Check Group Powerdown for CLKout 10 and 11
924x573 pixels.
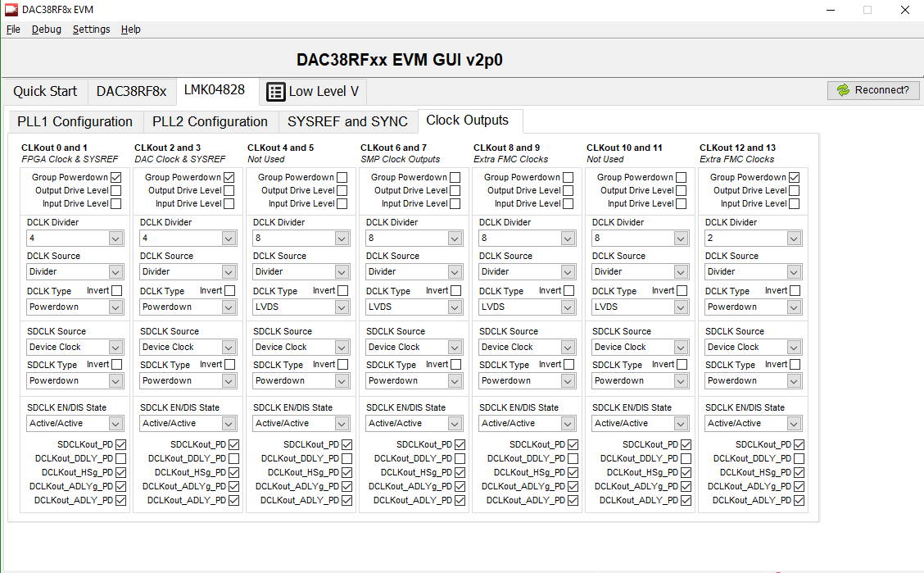point(682,177)
